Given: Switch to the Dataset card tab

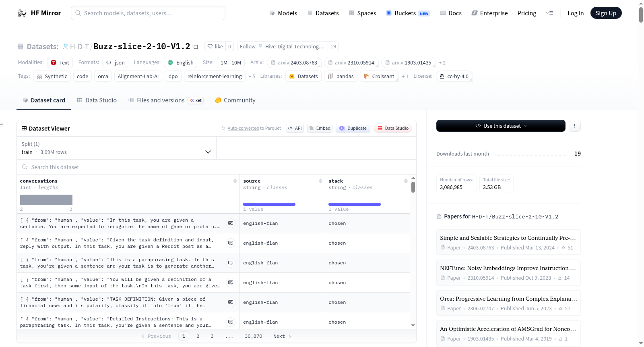Looking at the screenshot, I should [x=43, y=100].
